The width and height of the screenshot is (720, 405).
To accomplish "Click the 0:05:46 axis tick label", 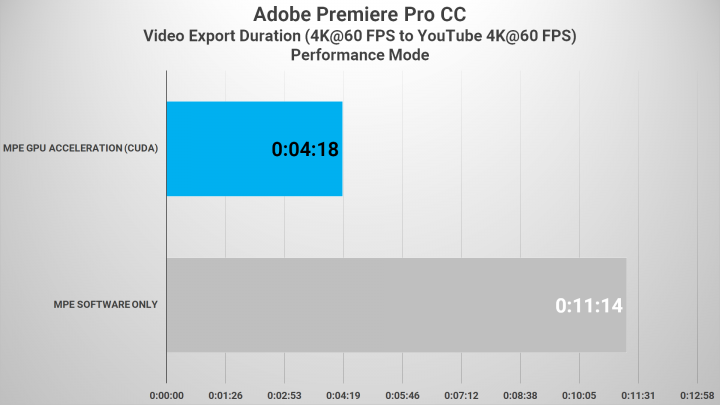I will click(402, 394).
